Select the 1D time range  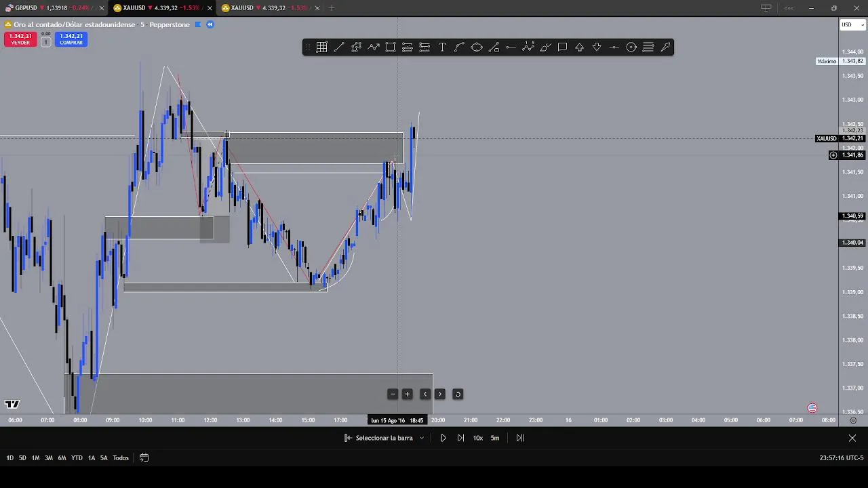click(x=9, y=458)
